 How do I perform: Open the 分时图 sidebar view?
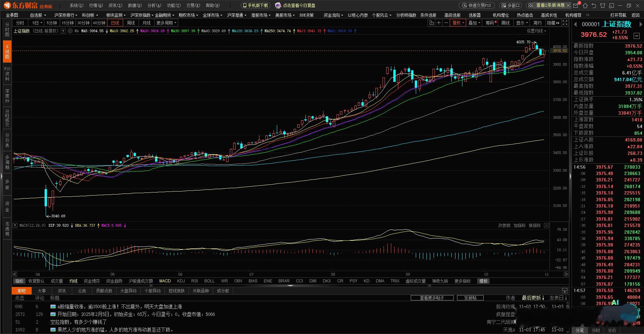(x=7, y=30)
